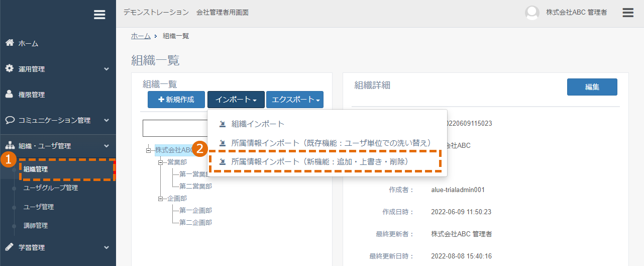644x266 pixels.
Task: Click icon beside 所属情報インポート(既存機能)
Action: tap(223, 143)
